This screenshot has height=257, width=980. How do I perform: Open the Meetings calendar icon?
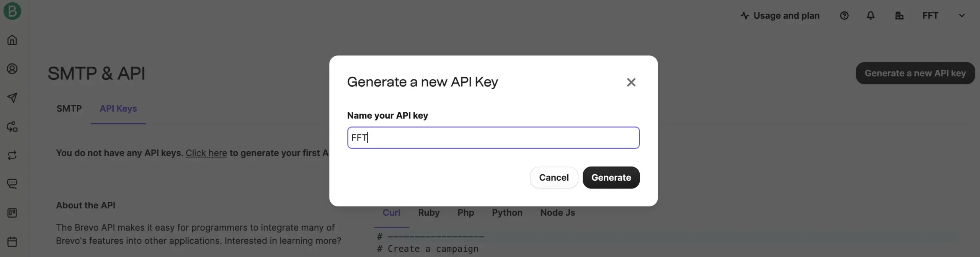[12, 242]
